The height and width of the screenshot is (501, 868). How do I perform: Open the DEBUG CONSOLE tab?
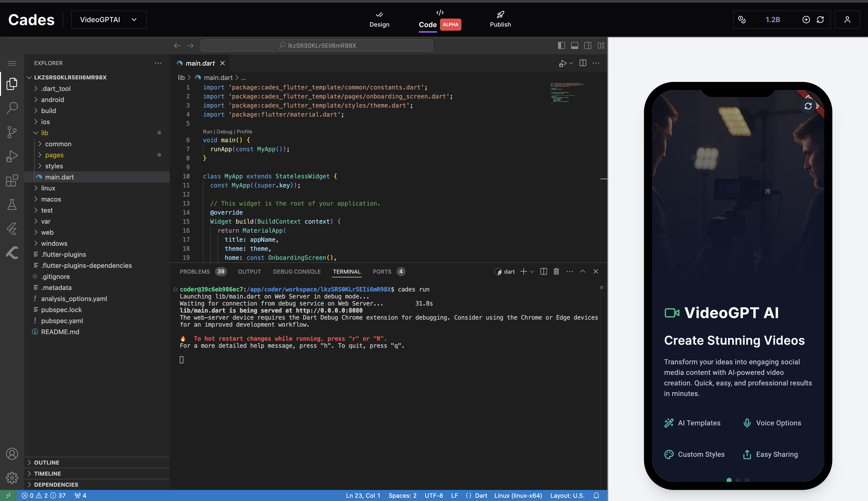[297, 272]
